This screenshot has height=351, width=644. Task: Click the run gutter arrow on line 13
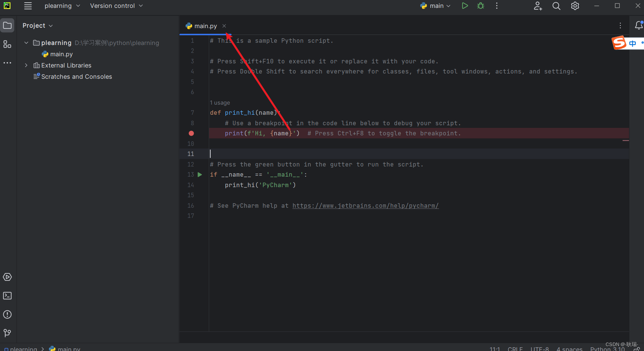(200, 175)
